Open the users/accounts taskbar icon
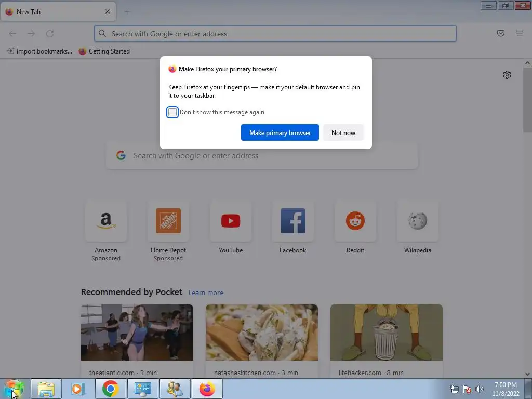532x399 pixels. coord(175,389)
